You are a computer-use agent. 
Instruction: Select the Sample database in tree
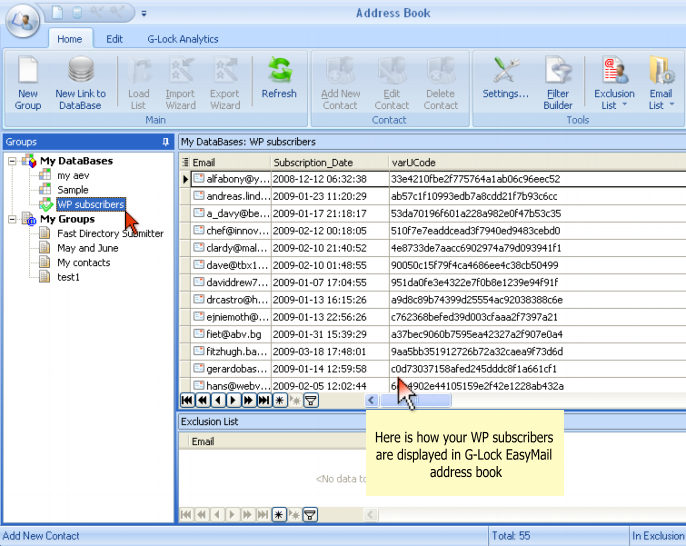pos(72,190)
